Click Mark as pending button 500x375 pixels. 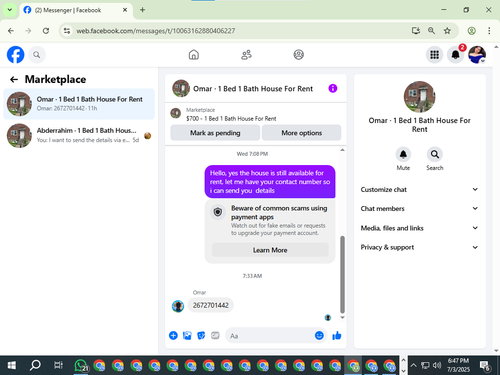[215, 133]
